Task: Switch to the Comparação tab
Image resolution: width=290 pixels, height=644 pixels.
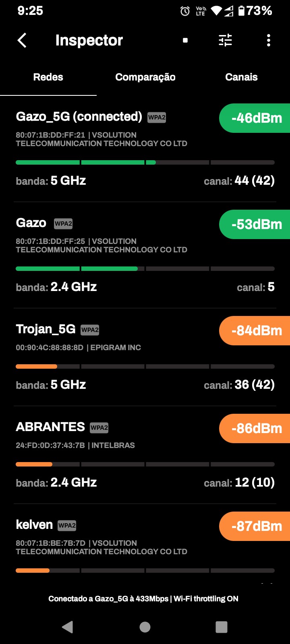Action: coord(145,77)
